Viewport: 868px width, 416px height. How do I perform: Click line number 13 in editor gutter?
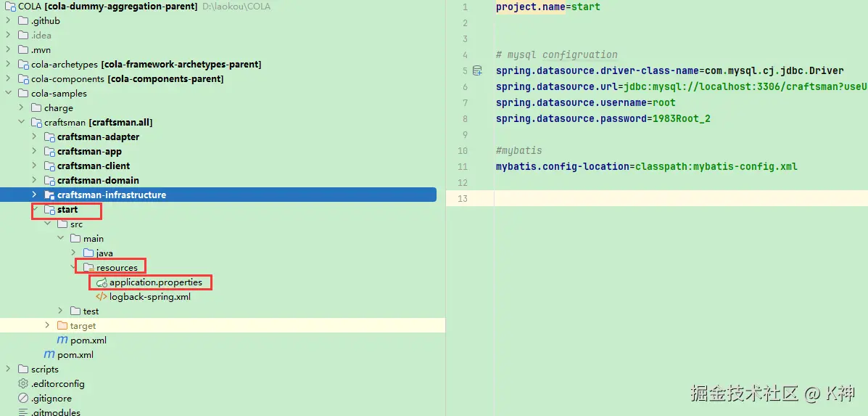pos(463,198)
